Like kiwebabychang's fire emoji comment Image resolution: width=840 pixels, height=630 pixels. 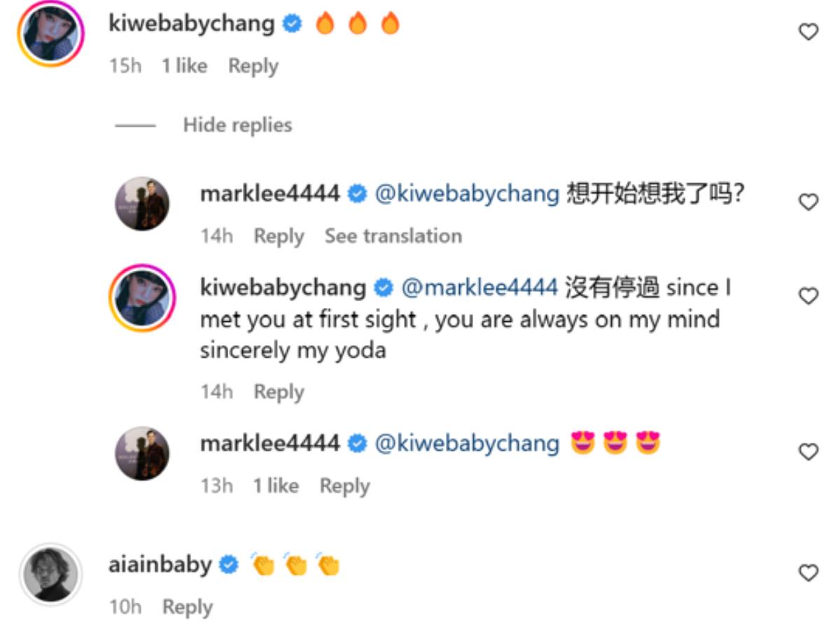pyautogui.click(x=808, y=31)
